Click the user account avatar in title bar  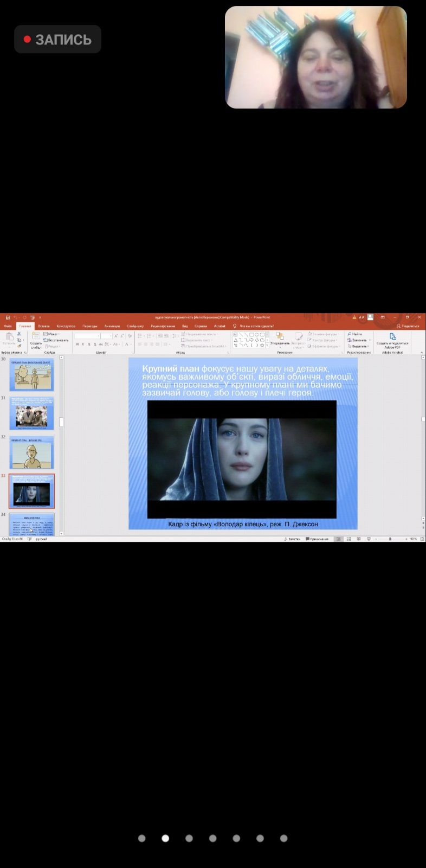coord(371,317)
